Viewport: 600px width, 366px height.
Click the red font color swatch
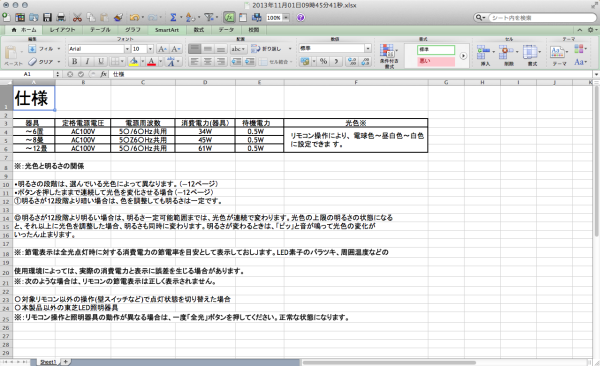point(152,61)
